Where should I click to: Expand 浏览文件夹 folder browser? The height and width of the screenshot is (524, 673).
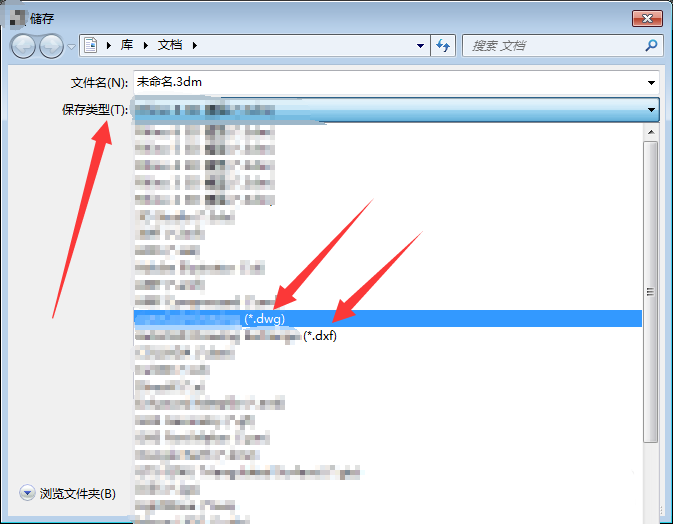pos(27,493)
